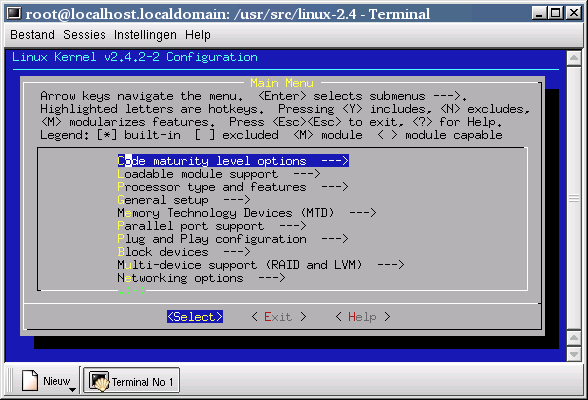Open the Help menu in menu bar
The image size is (588, 400).
click(x=198, y=35)
